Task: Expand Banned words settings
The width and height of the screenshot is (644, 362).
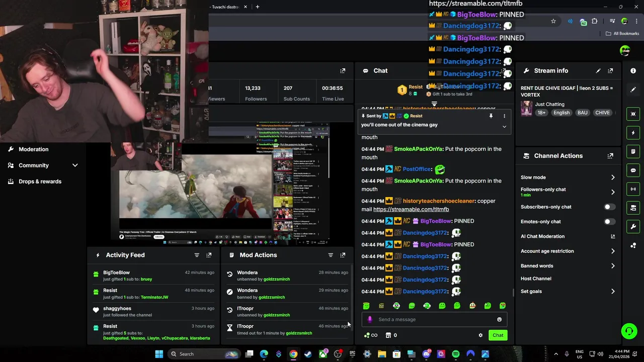Action: pyautogui.click(x=613, y=266)
